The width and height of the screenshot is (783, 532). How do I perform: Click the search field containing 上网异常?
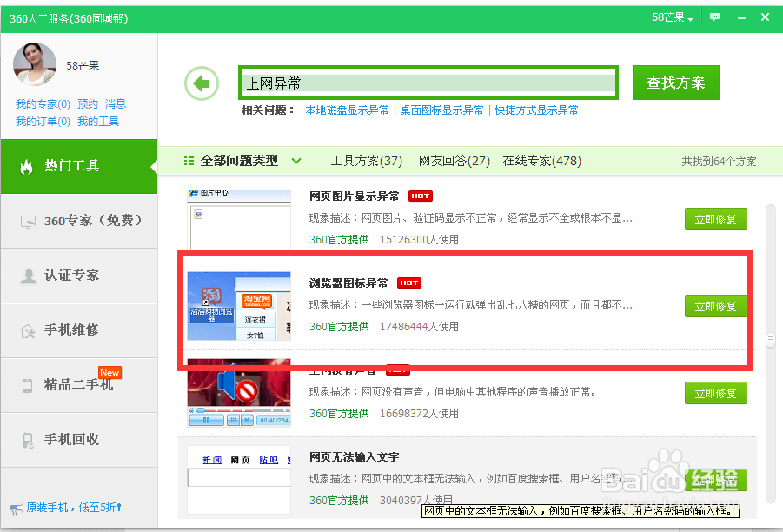[428, 83]
